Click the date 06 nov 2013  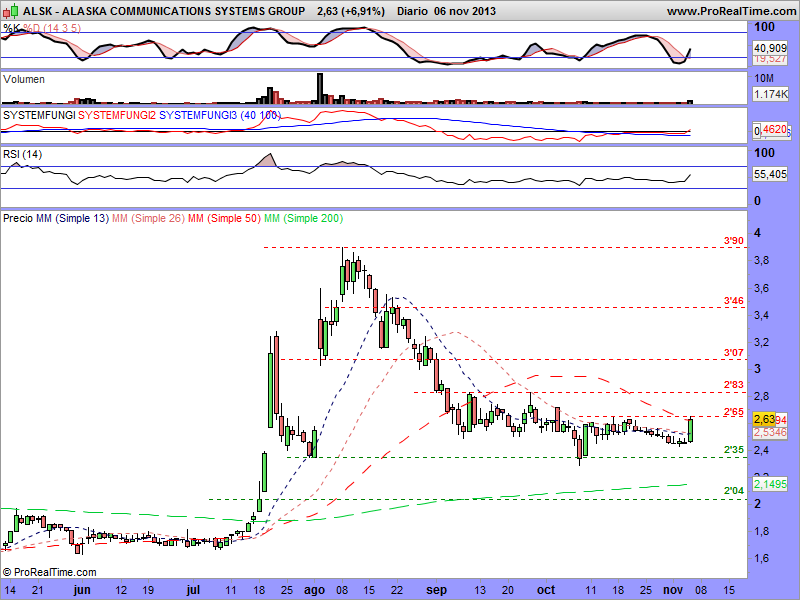[465, 11]
